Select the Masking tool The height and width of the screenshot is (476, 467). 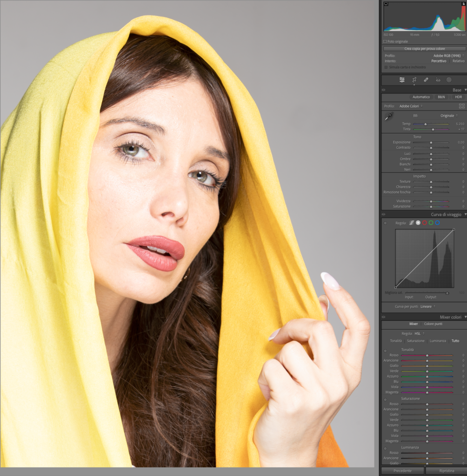[x=449, y=80]
